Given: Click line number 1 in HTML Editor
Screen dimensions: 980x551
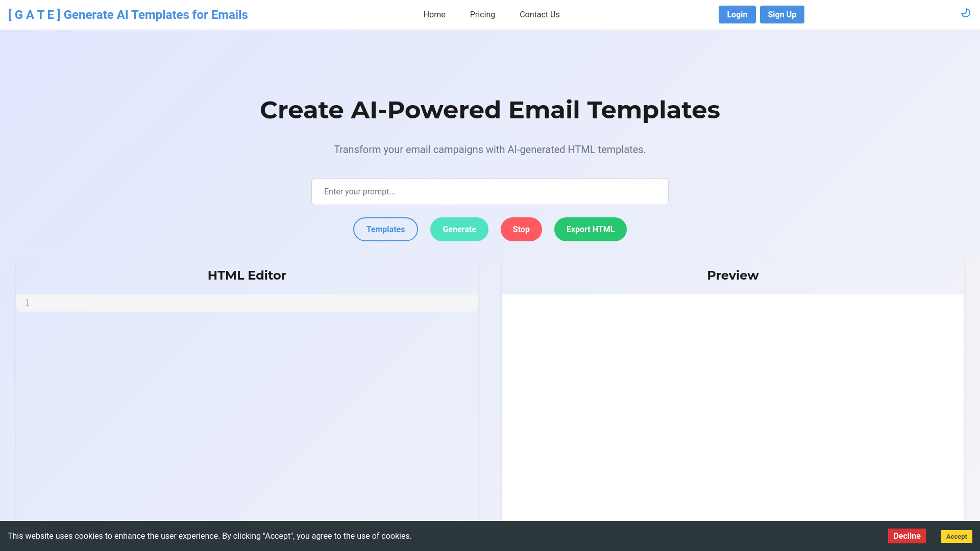Looking at the screenshot, I should [x=27, y=302].
